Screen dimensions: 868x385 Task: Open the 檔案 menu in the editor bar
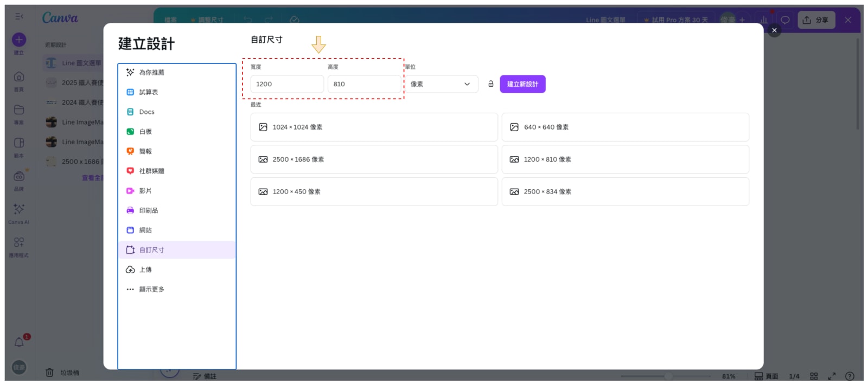coord(171,20)
